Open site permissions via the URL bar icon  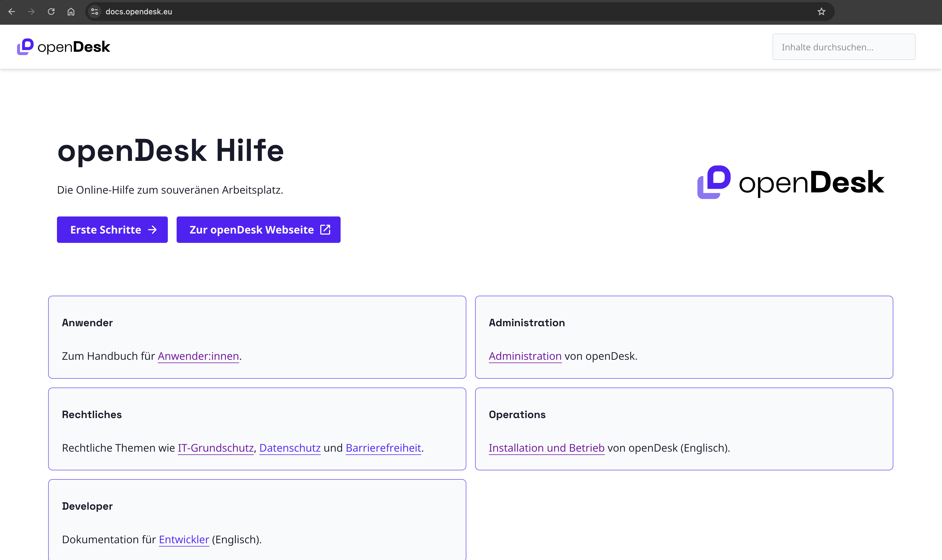pyautogui.click(x=95, y=12)
